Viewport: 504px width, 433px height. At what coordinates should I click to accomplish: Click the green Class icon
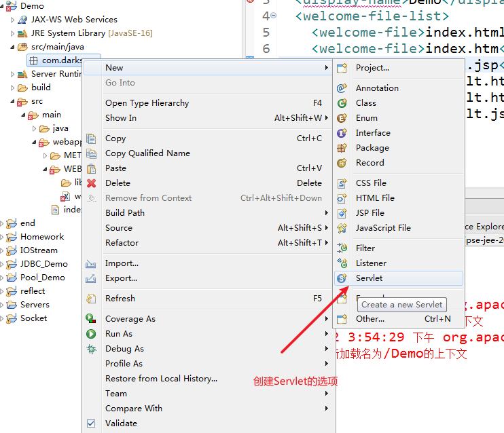pyautogui.click(x=342, y=103)
